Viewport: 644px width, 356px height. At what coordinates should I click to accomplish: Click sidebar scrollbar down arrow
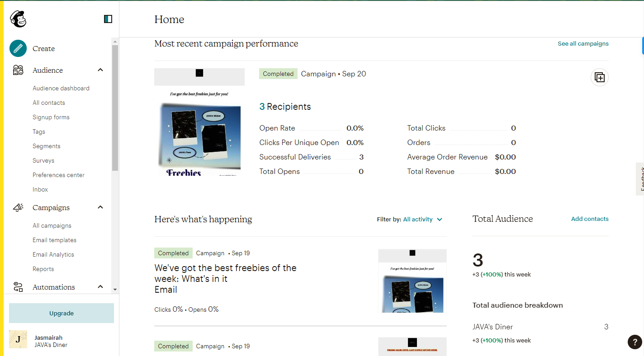click(x=115, y=289)
